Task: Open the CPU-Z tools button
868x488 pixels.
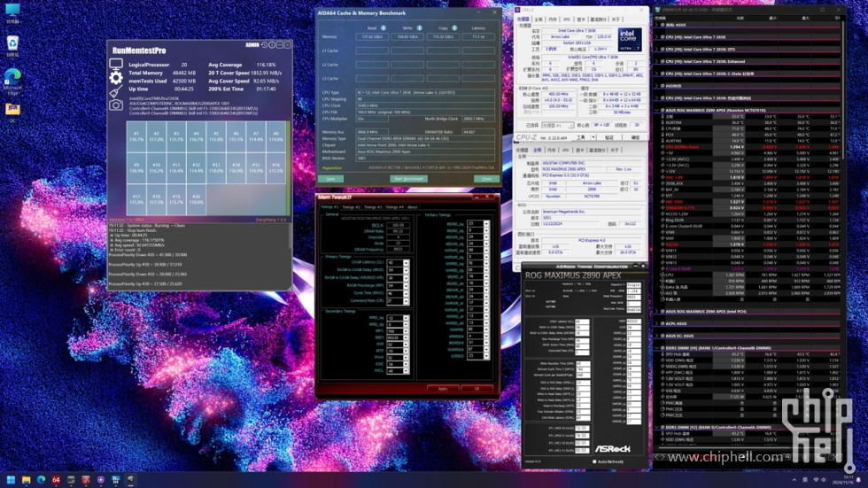Action: [x=581, y=137]
